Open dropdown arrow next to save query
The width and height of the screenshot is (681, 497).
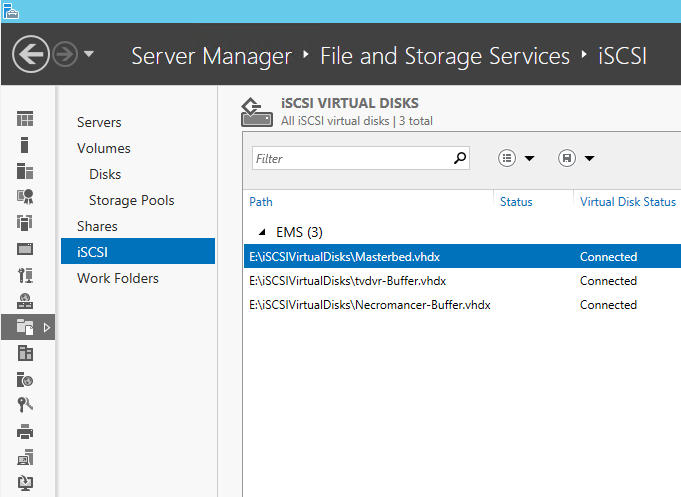[x=589, y=158]
